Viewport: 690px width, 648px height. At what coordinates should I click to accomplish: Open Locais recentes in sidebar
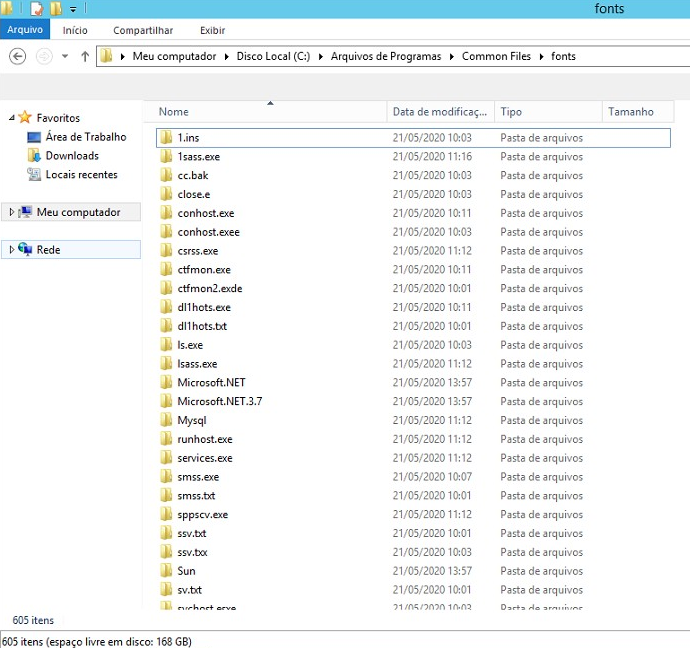[x=81, y=175]
